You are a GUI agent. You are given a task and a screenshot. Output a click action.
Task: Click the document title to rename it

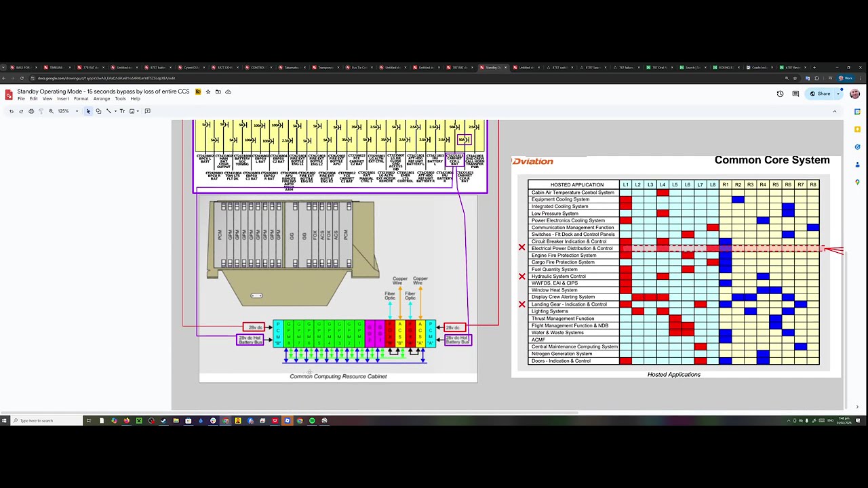pyautogui.click(x=103, y=91)
